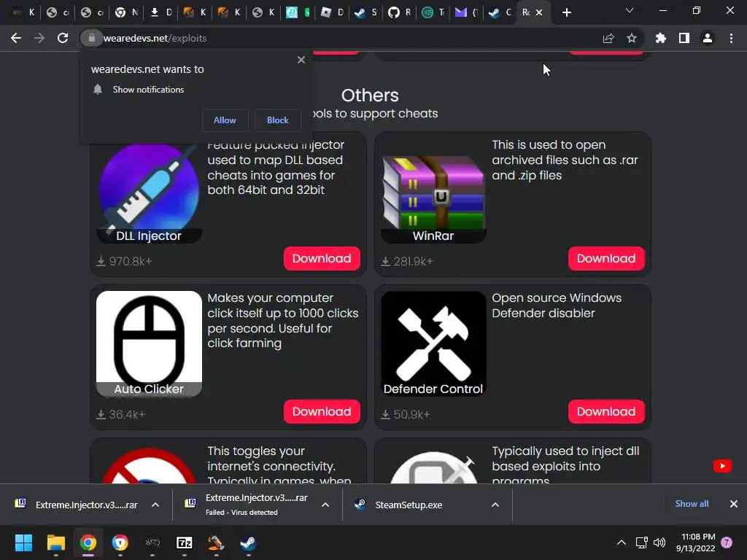
Task: Toggle the browser side panel
Action: (684, 38)
